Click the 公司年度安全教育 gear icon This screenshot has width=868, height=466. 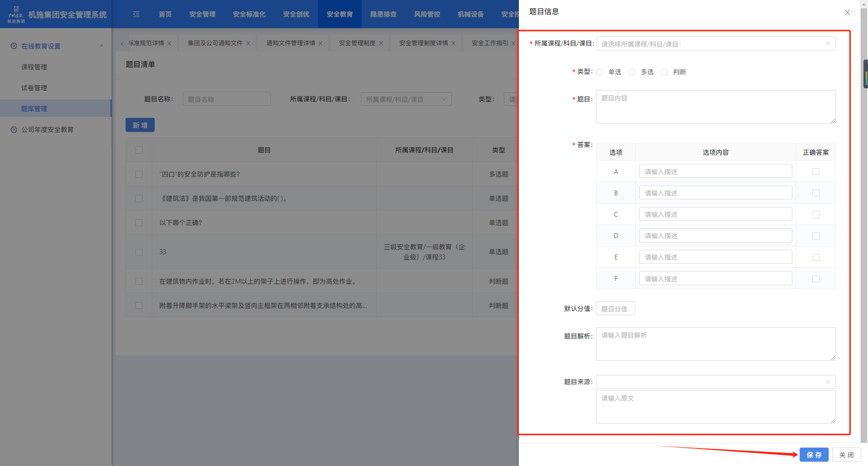click(14, 130)
